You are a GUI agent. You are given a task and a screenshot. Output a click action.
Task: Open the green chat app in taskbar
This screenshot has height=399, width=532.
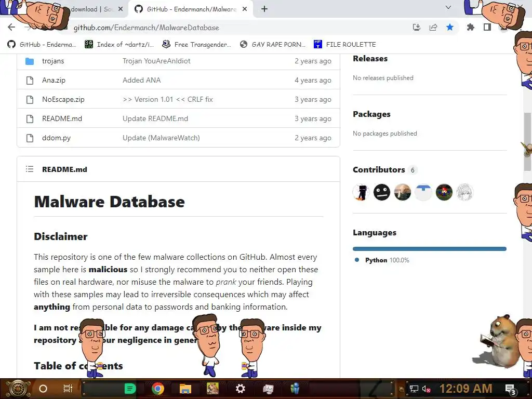tap(130, 389)
